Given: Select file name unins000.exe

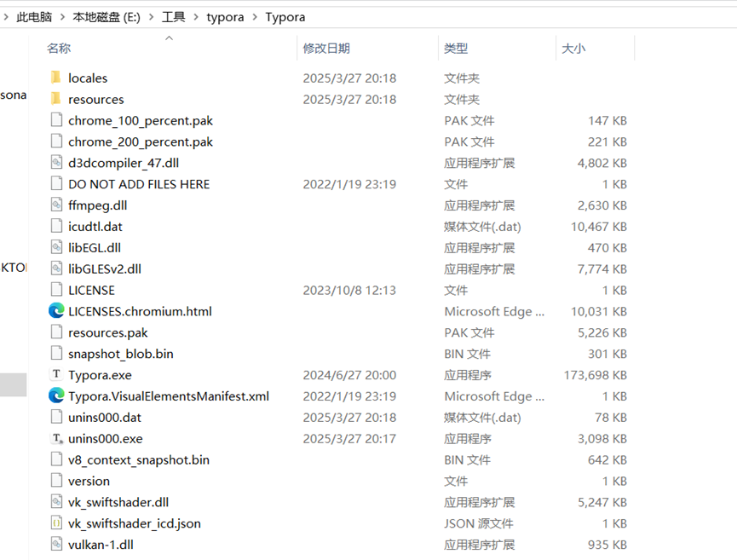Looking at the screenshot, I should point(106,439).
